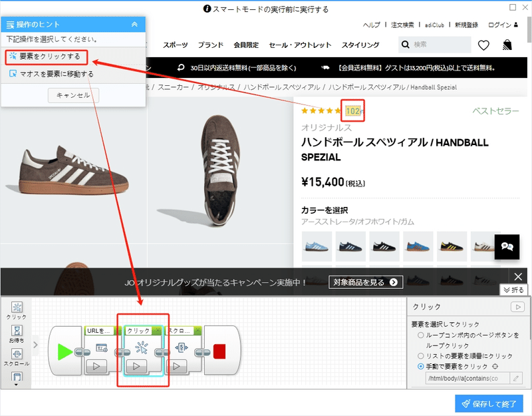Select the お待ち hourglass tool
The width and height of the screenshot is (532, 416).
(17, 334)
